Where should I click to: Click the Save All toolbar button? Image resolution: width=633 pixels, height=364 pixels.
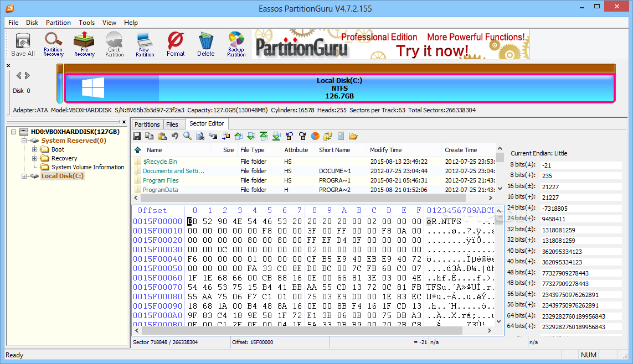pyautogui.click(x=23, y=45)
